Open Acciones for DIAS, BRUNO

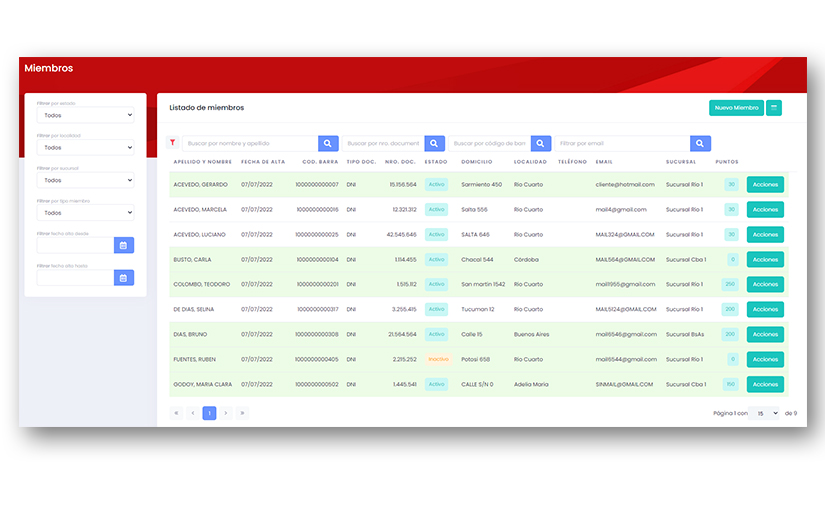[765, 334]
